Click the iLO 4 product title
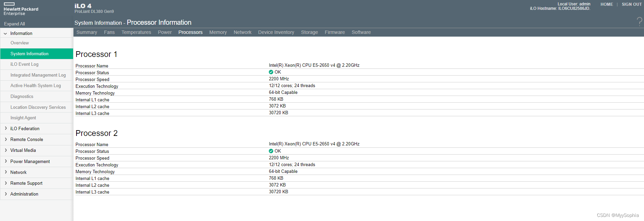This screenshot has height=221, width=644. click(x=83, y=6)
